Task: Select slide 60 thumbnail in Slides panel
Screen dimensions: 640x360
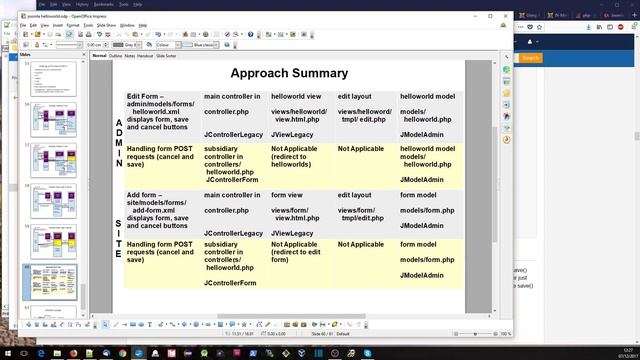Action: click(50, 282)
